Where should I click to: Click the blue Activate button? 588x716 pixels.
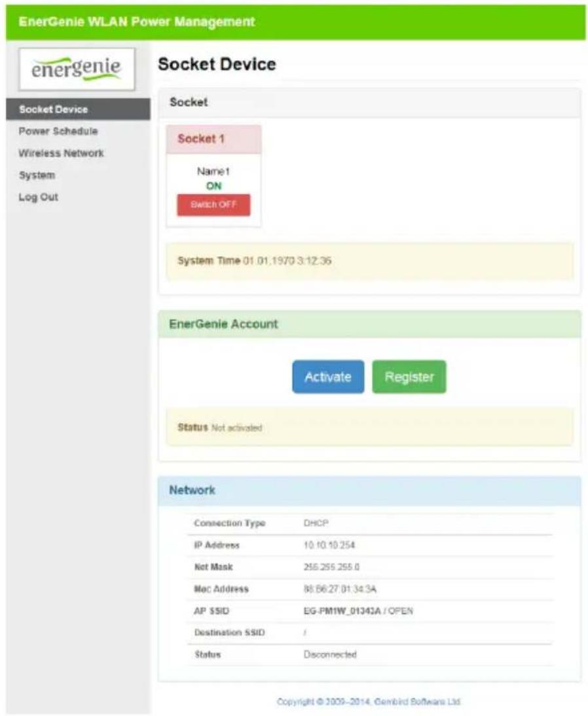[328, 377]
